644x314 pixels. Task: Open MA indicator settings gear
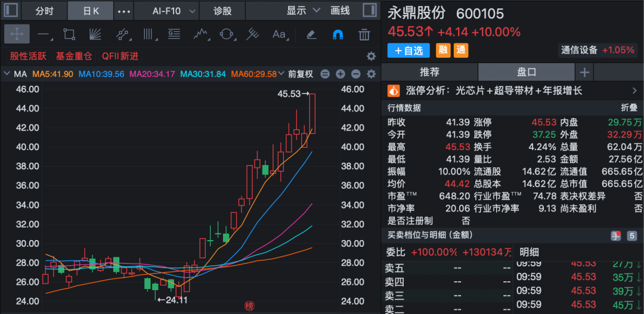click(x=371, y=74)
